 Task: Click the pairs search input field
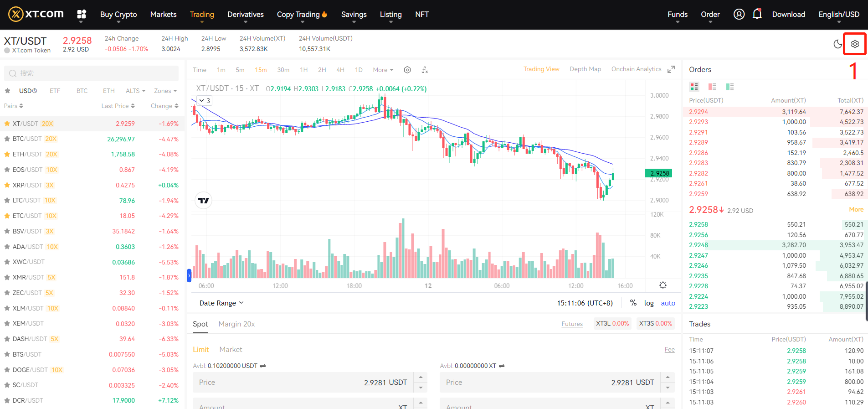pyautogui.click(x=91, y=73)
